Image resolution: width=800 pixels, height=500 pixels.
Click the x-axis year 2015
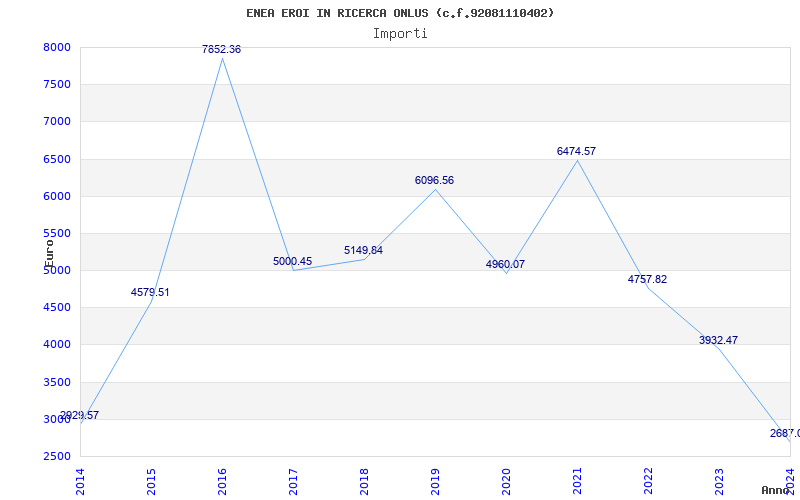click(x=151, y=482)
